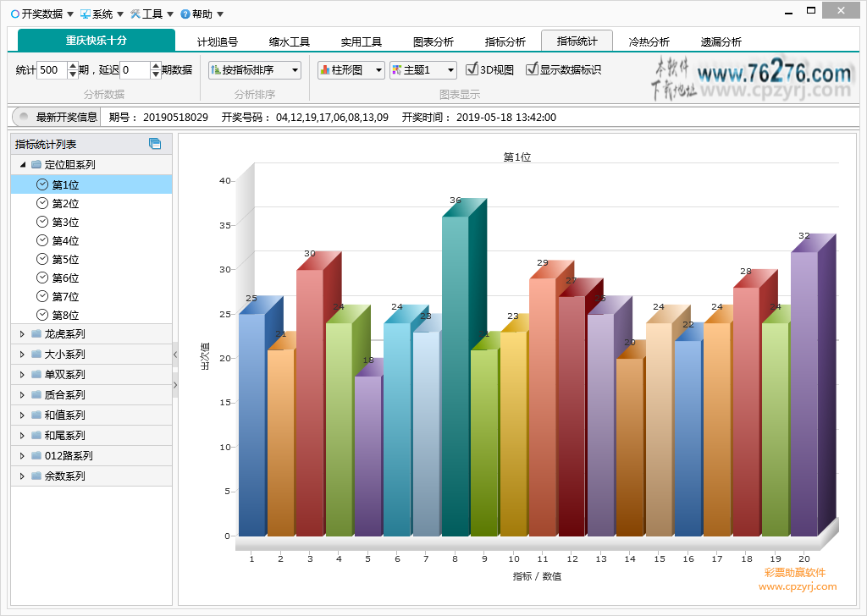
Task: Click the clock icon beside 第4位
Action: pos(42,240)
